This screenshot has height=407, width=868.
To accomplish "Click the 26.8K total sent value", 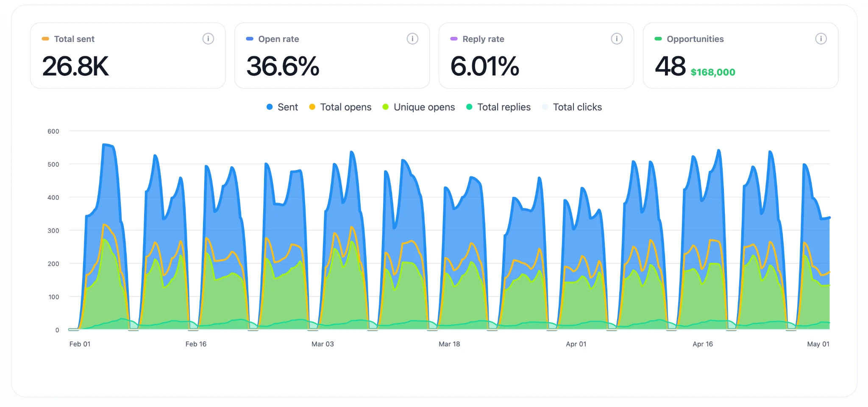I will coord(75,67).
